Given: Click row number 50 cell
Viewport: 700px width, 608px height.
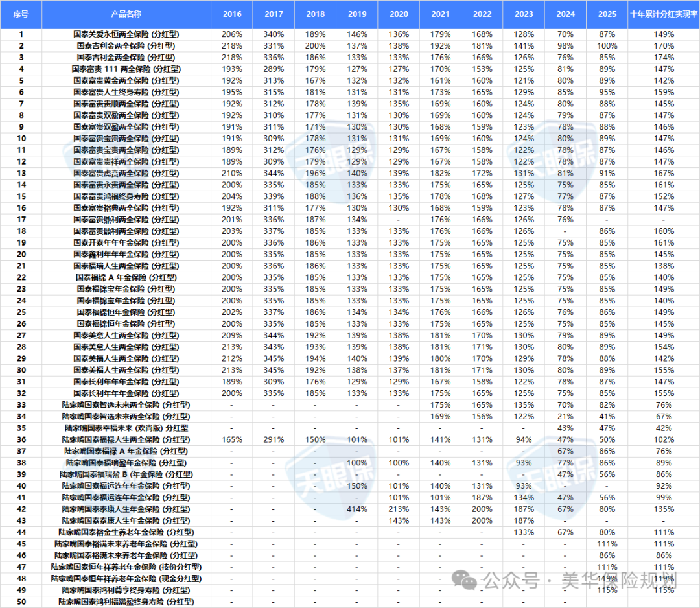Looking at the screenshot, I should (21, 602).
